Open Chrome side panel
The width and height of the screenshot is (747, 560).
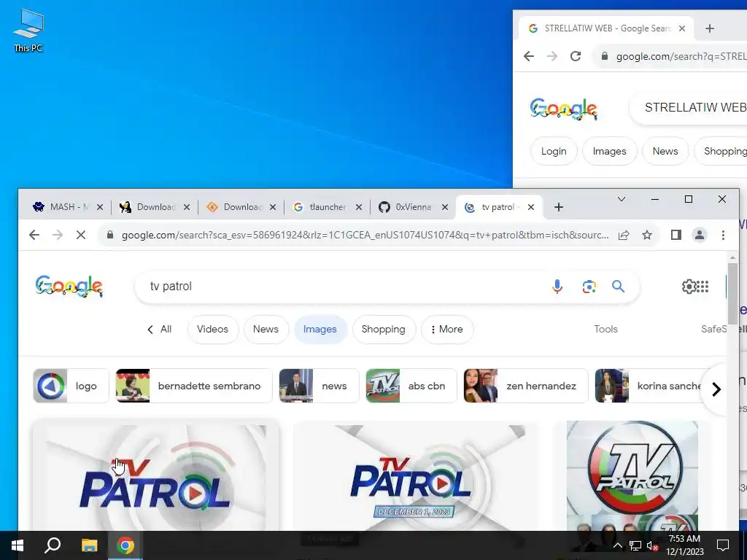[676, 235]
